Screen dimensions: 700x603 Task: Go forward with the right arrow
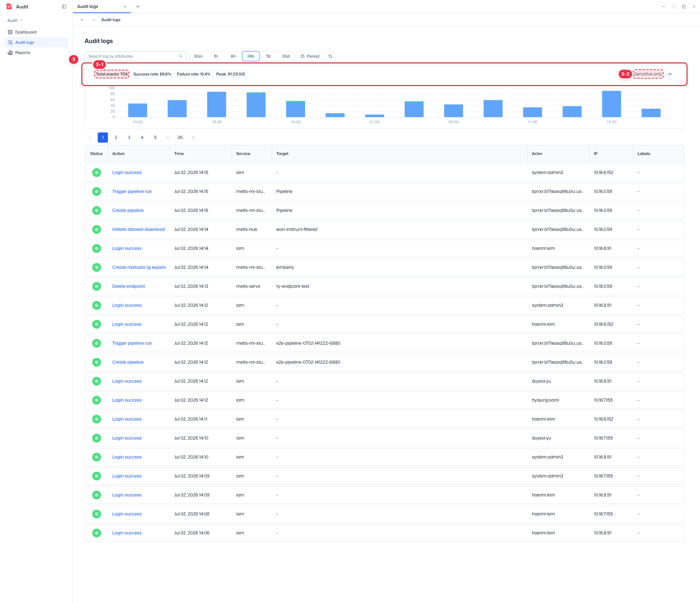(x=93, y=20)
